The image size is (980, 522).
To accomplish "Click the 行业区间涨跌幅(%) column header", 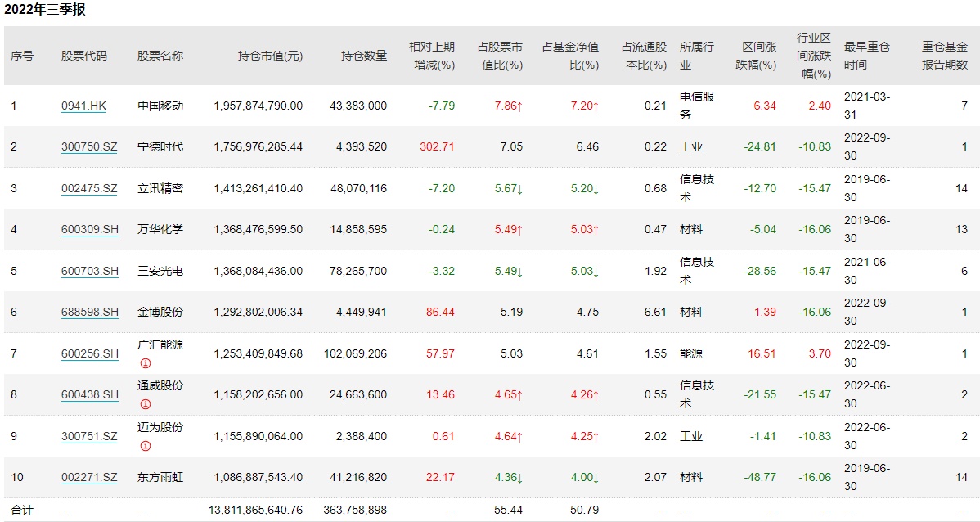I will click(814, 56).
